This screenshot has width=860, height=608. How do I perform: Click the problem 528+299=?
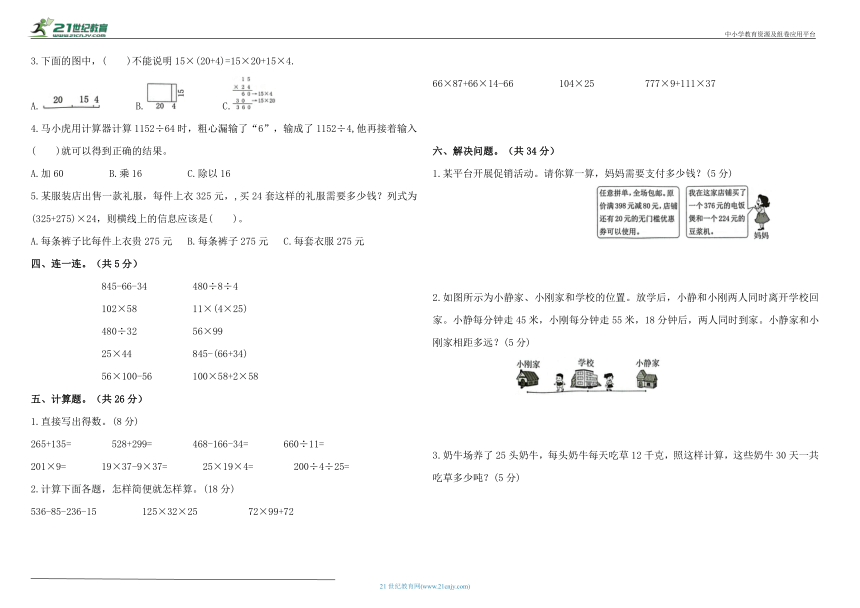pos(132,444)
